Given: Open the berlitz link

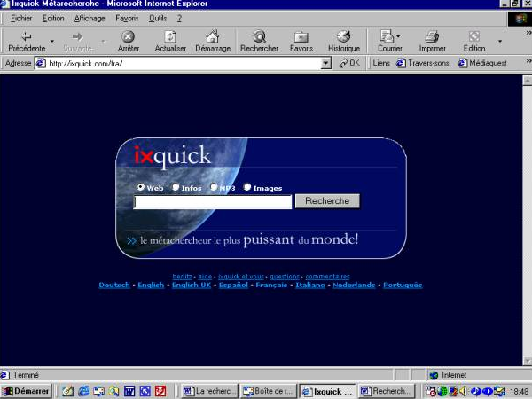Looking at the screenshot, I should click(x=182, y=276).
